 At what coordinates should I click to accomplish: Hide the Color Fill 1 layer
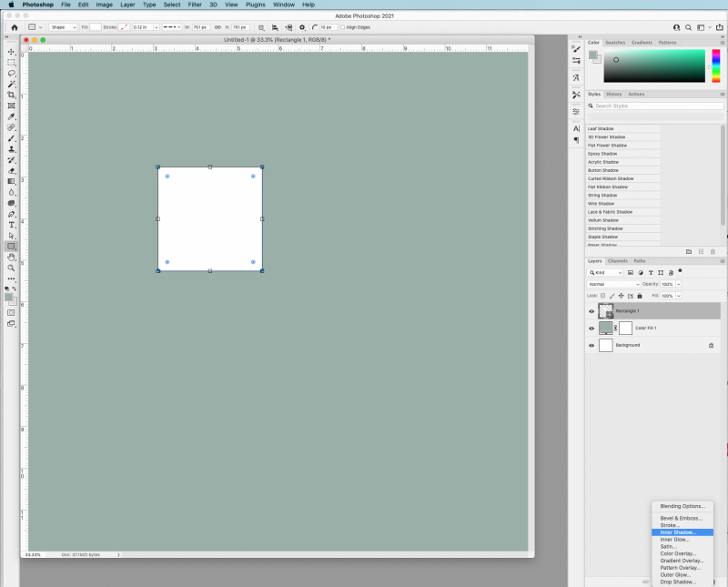pos(591,329)
